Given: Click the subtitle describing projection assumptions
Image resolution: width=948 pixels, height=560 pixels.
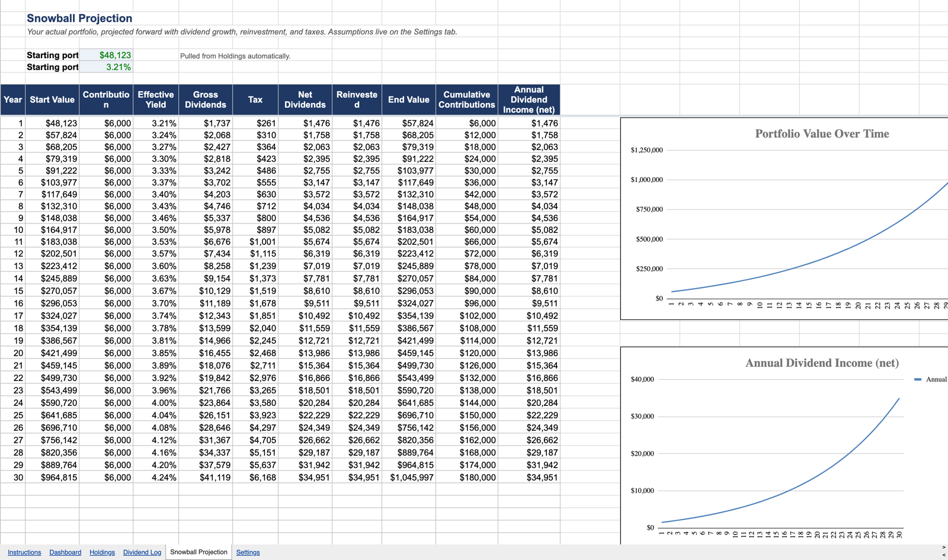Looking at the screenshot, I should click(242, 32).
